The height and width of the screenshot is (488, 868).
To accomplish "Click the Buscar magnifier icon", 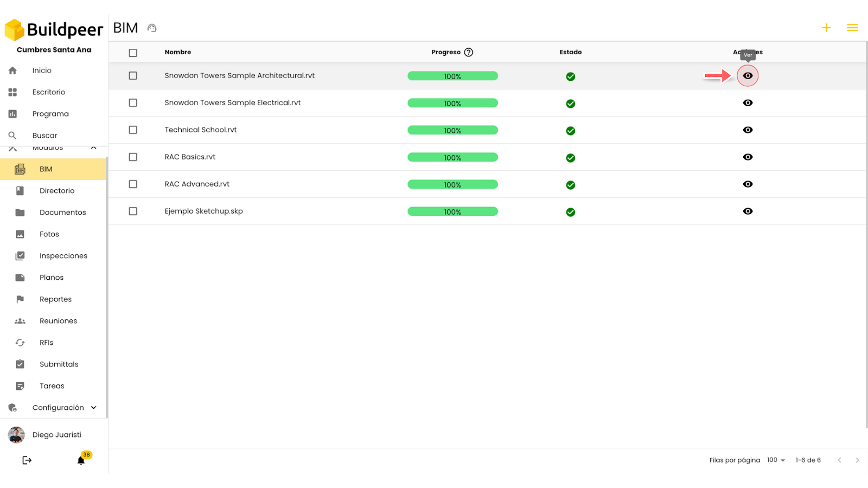I will coord(12,136).
